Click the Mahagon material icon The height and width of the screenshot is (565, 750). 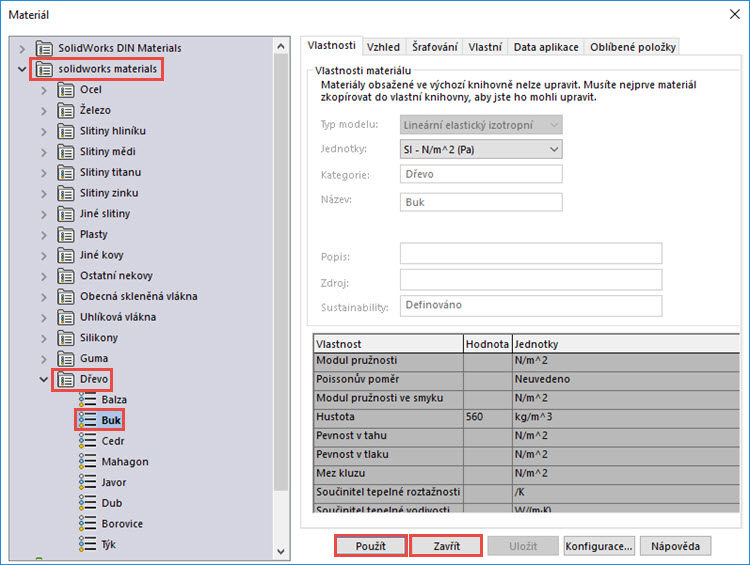tap(87, 462)
